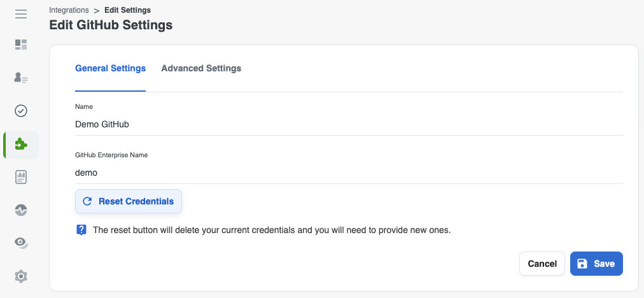Select the checkmark circle sidebar icon
Image resolution: width=644 pixels, height=298 pixels.
(21, 111)
